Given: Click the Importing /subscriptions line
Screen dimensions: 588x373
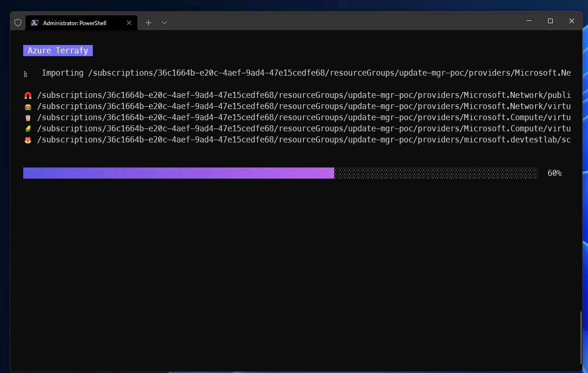Looking at the screenshot, I should (306, 73).
